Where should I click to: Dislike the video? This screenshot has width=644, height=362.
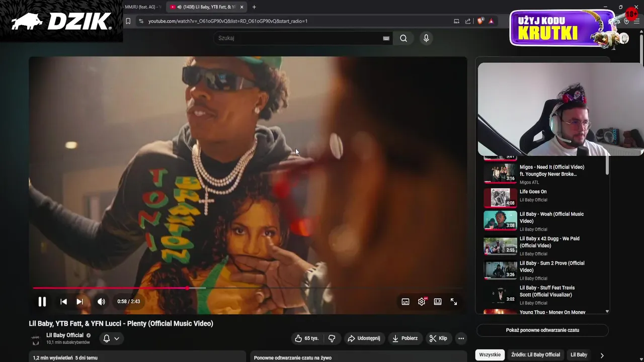click(x=332, y=338)
